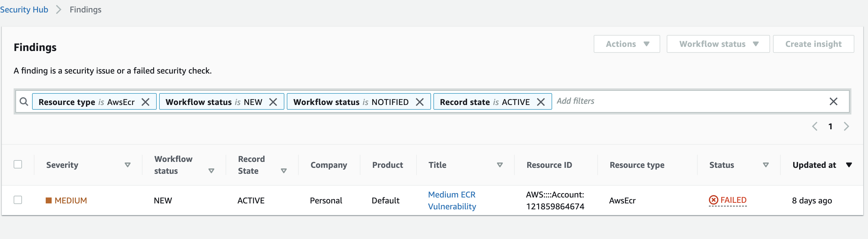Screen dimensions: 868x239
Task: Clear all filters in search bar
Action: tap(833, 101)
